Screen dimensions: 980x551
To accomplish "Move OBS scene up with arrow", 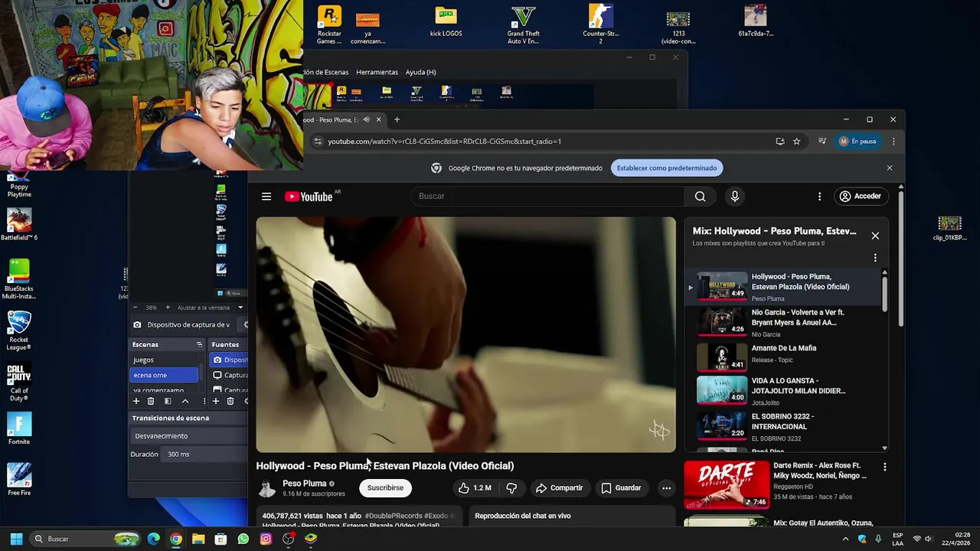I will (x=185, y=401).
